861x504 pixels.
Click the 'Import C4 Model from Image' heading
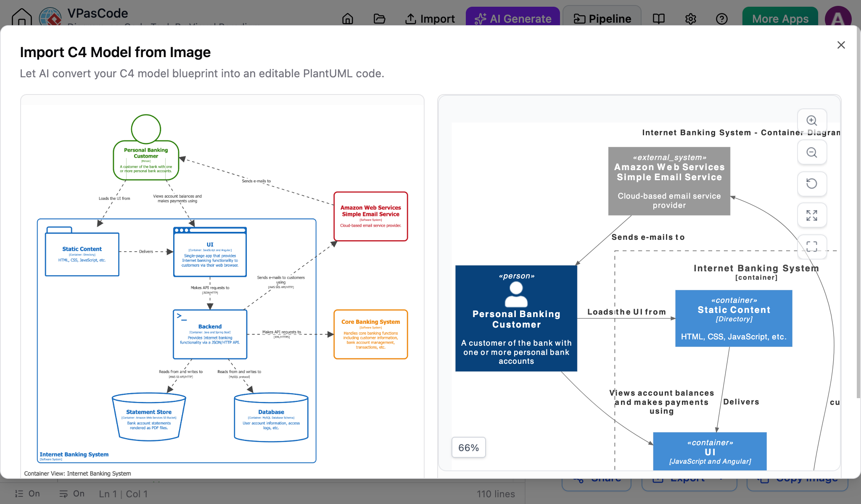click(115, 52)
